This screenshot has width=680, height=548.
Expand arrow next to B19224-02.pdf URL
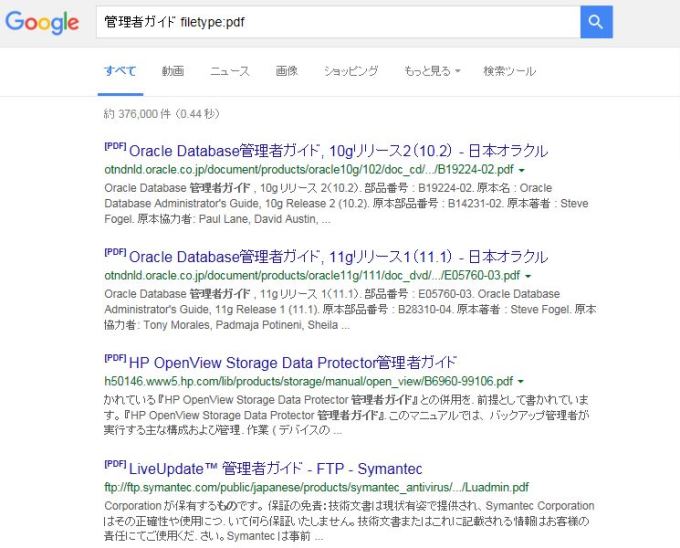(x=522, y=170)
